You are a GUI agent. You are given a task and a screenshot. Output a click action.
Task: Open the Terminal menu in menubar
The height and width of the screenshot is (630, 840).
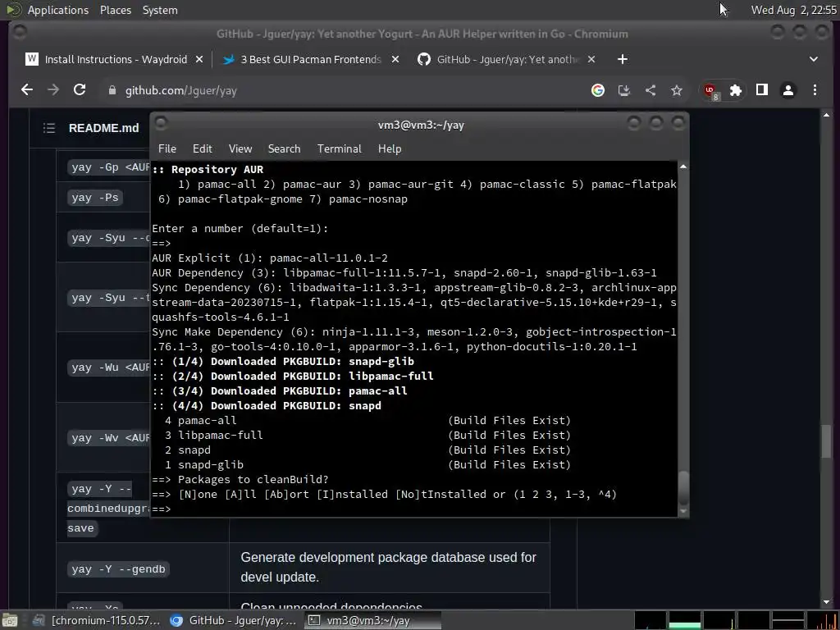pyautogui.click(x=339, y=148)
